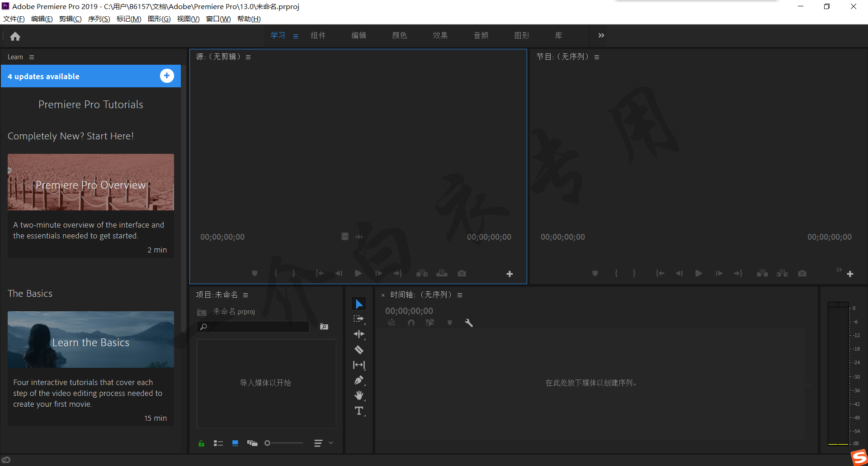Image resolution: width=868 pixels, height=466 pixels.
Task: Switch the project panel to list view
Action: (x=218, y=443)
